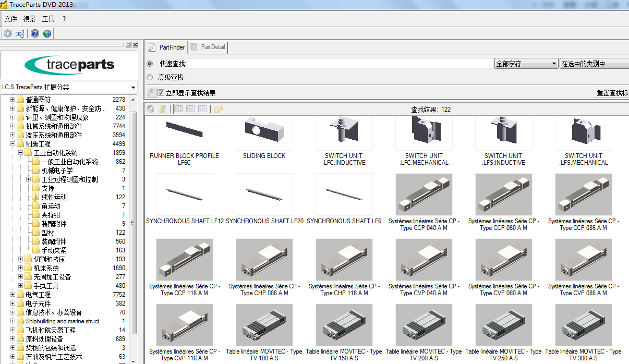Open the application settings gear icon
Viewport: 629px width, 364px height.
pos(8,33)
